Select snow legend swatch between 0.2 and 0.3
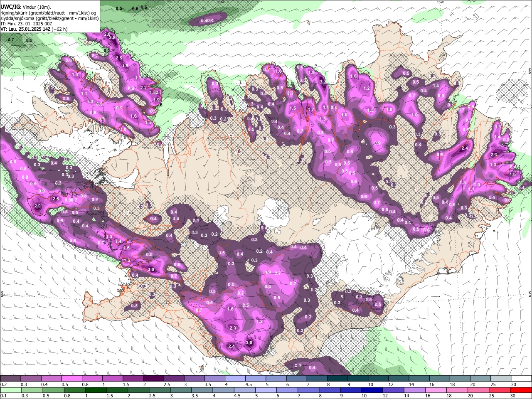Viewport: 532px width, 399px height. tap(10, 379)
